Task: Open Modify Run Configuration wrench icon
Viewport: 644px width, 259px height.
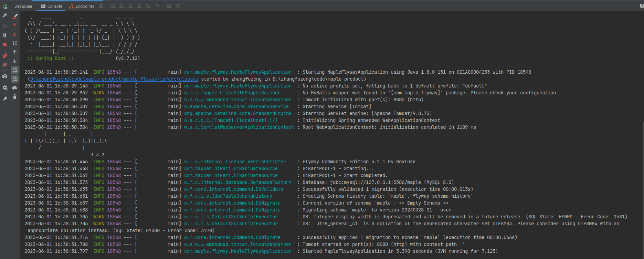Action: coord(5,15)
